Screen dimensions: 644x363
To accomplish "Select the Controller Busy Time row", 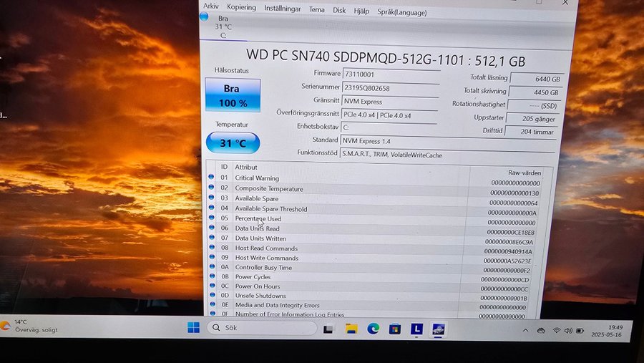I will click(x=371, y=269).
